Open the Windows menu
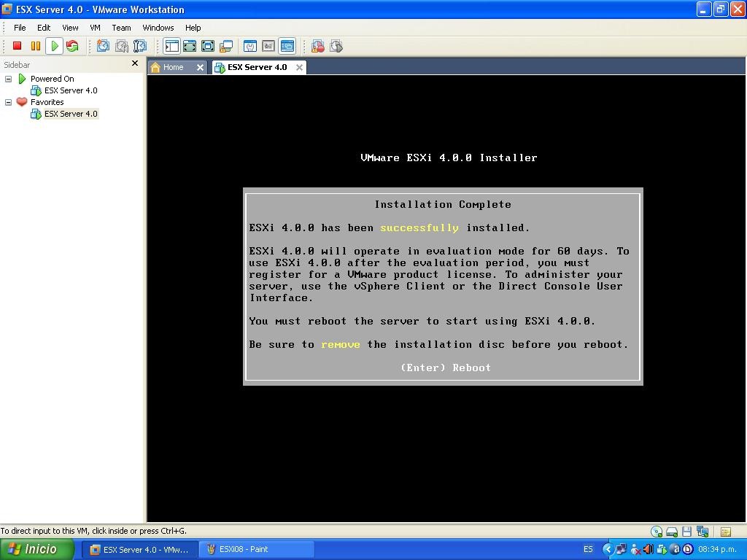The width and height of the screenshot is (747, 560). coord(158,28)
